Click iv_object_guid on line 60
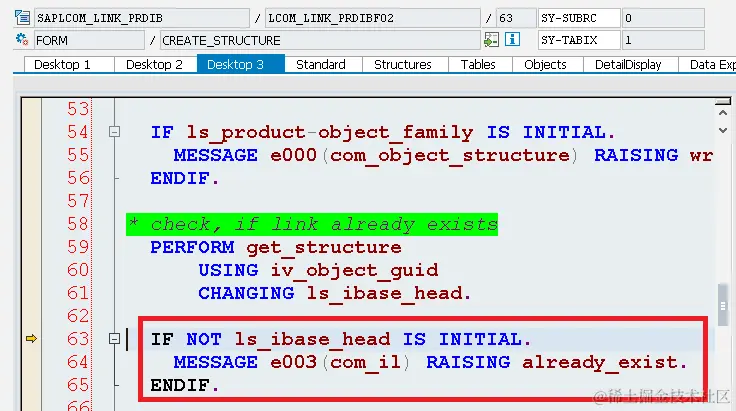The width and height of the screenshot is (736, 411). 354,271
